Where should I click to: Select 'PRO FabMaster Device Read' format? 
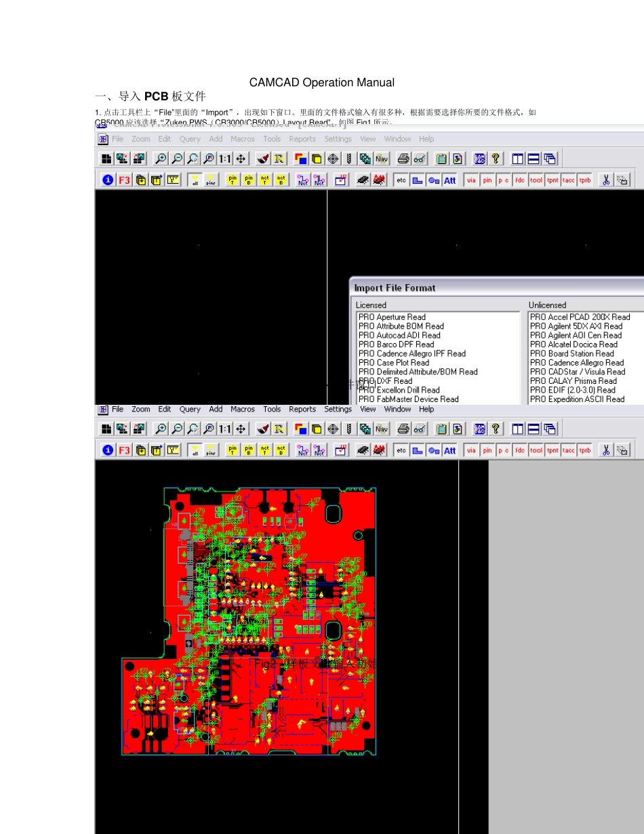coord(408,399)
